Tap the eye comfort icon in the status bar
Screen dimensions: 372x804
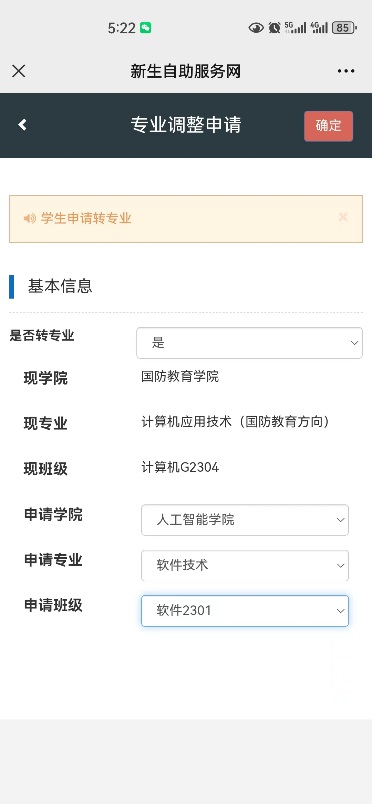256,28
